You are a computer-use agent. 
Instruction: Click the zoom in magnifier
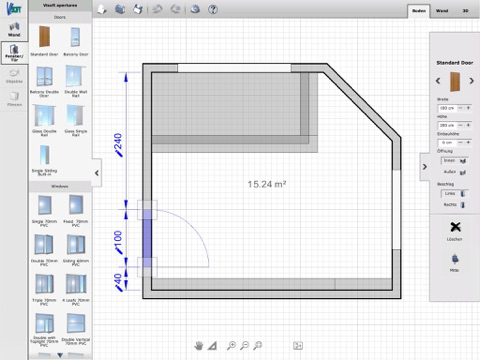231,346
